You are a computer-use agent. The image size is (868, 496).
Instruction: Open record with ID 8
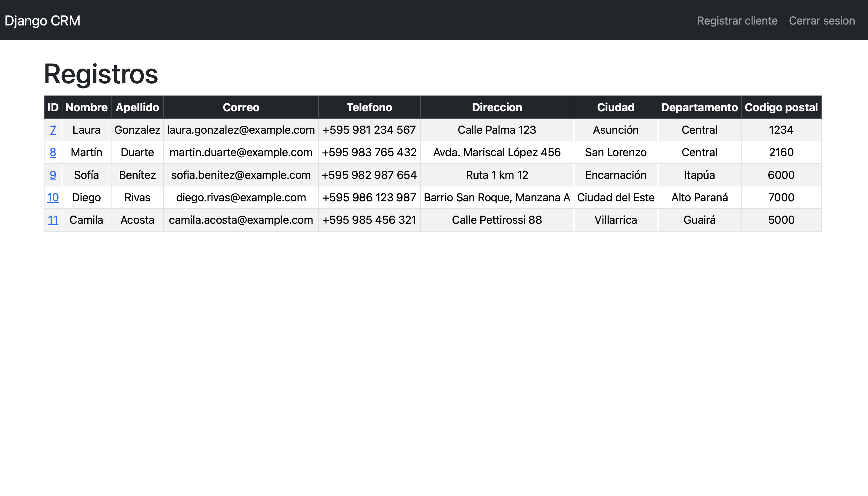point(53,152)
